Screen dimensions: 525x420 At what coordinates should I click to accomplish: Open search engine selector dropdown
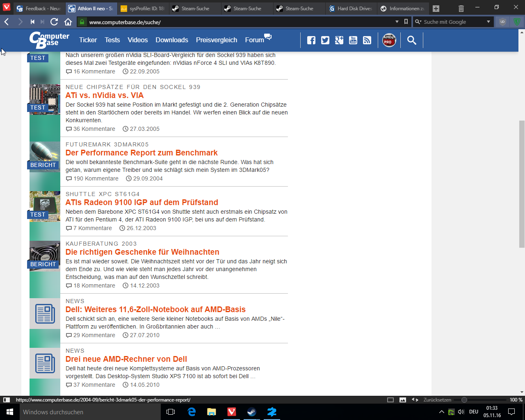point(418,22)
